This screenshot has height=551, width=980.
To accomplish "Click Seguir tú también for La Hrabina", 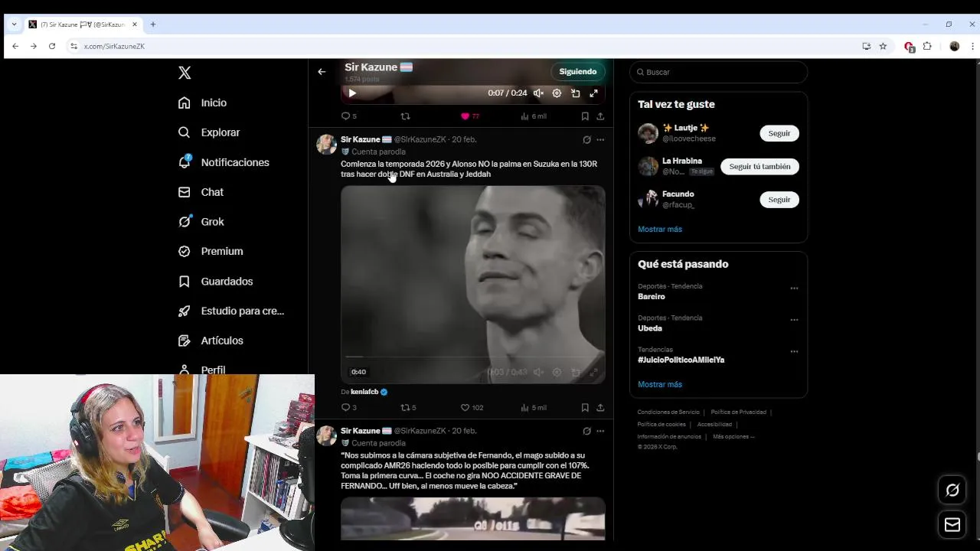I will (x=759, y=166).
